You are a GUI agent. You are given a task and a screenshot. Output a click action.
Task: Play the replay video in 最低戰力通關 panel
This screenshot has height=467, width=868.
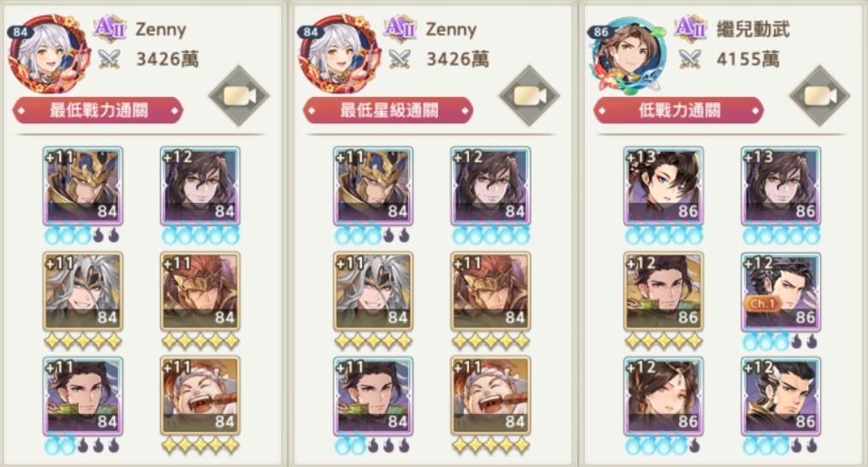tap(239, 96)
